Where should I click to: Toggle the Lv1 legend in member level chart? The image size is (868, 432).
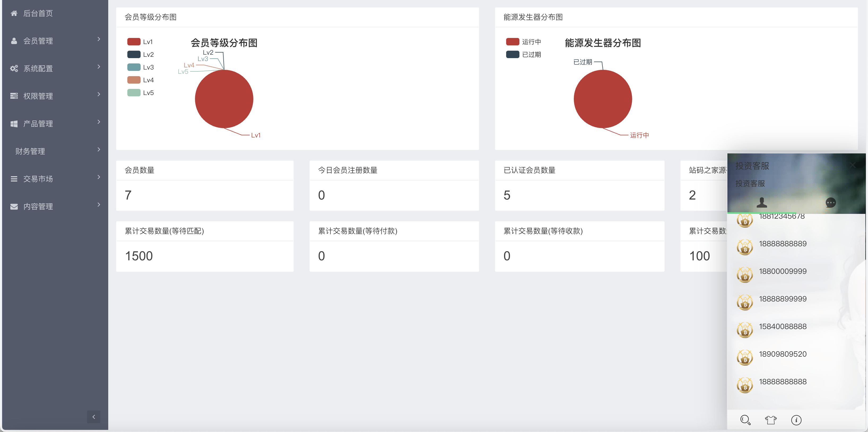tap(140, 42)
